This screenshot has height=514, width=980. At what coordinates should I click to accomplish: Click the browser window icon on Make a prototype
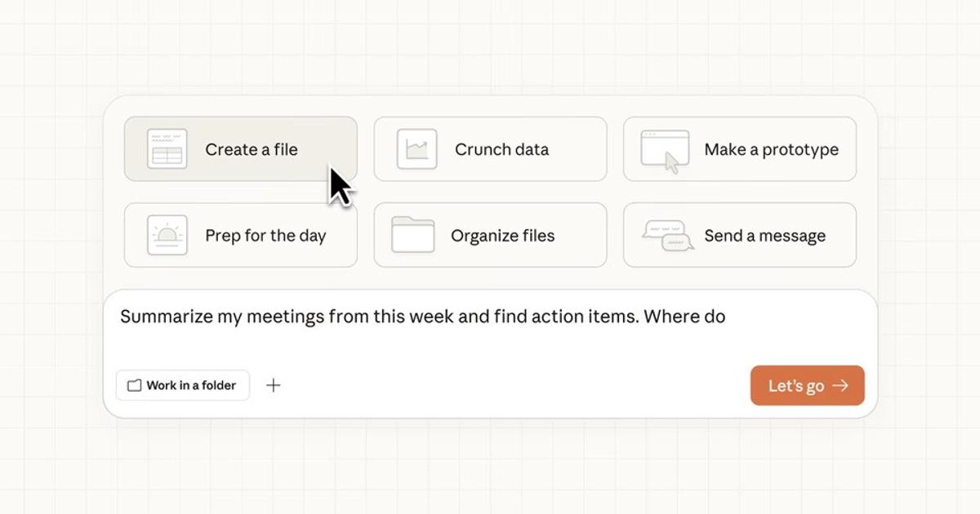[x=665, y=149]
